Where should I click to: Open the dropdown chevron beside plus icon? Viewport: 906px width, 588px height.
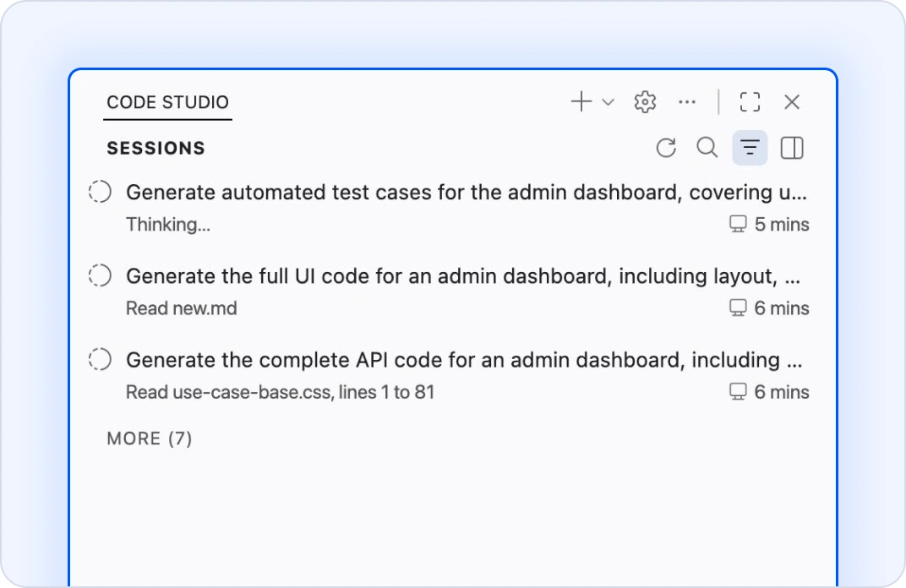tap(608, 102)
